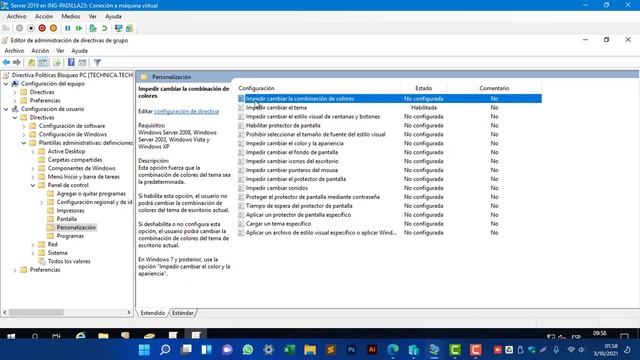Screen dimensions: 640x360
Task: Open Settings gear on host taskbar
Action: click(x=269, y=350)
